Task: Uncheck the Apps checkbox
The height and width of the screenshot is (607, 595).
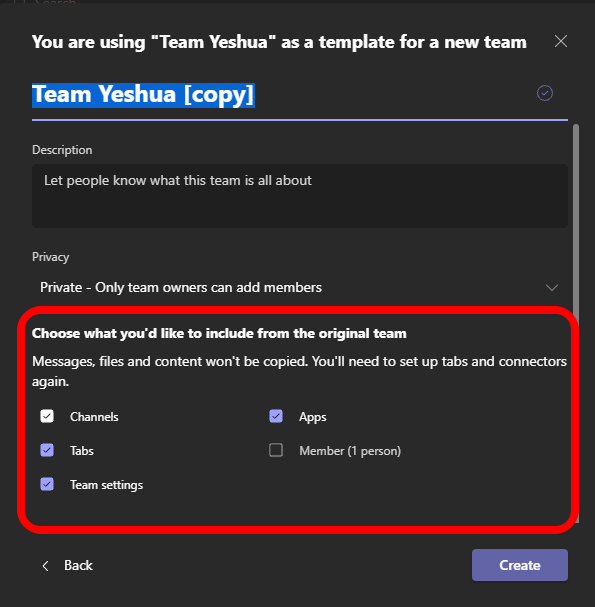Action: 276,417
